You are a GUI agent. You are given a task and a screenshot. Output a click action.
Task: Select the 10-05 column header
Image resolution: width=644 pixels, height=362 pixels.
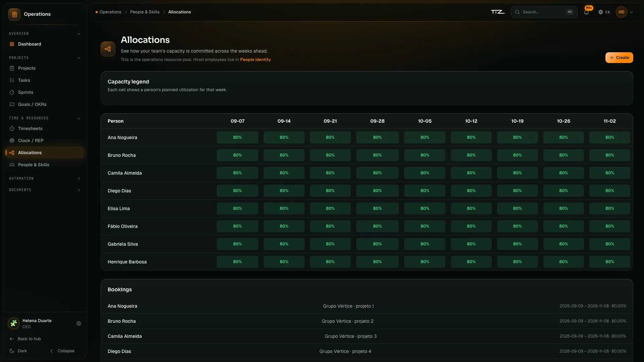click(425, 121)
